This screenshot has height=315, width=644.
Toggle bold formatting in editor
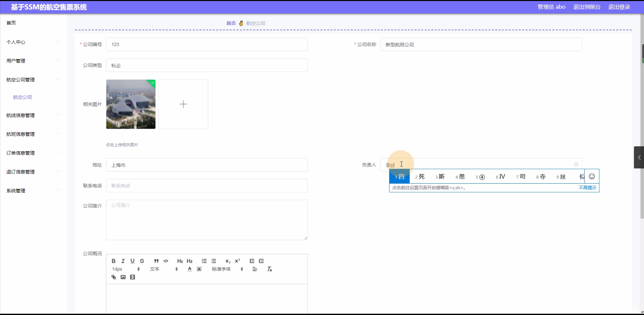[x=114, y=261]
